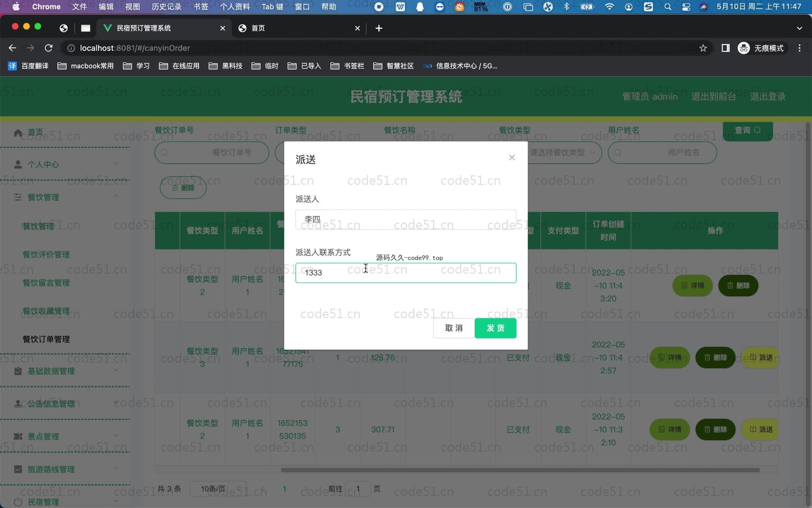The image size is (812, 508).
Task: Click 退出登录 in header
Action: tap(768, 97)
